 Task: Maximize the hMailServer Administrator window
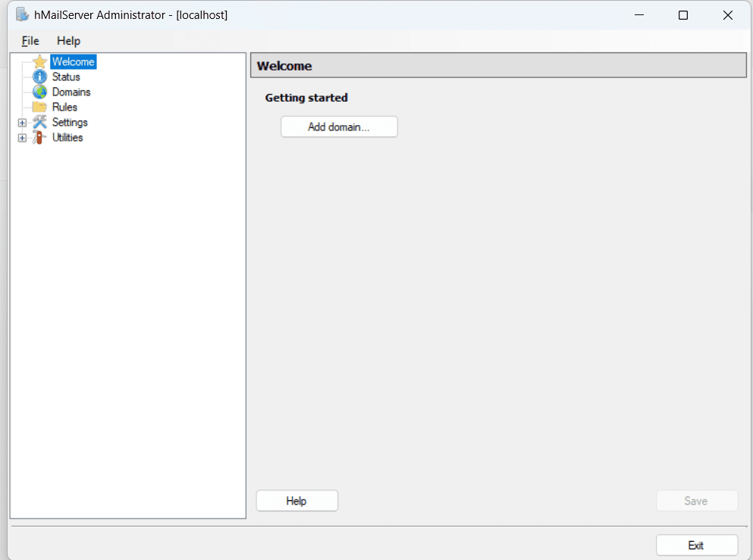click(x=683, y=15)
